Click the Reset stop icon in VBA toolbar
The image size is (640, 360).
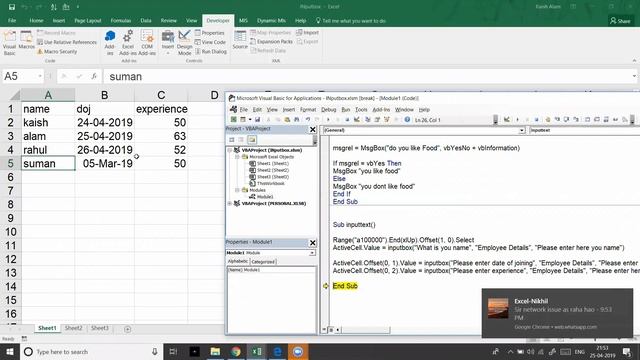pos(347,120)
